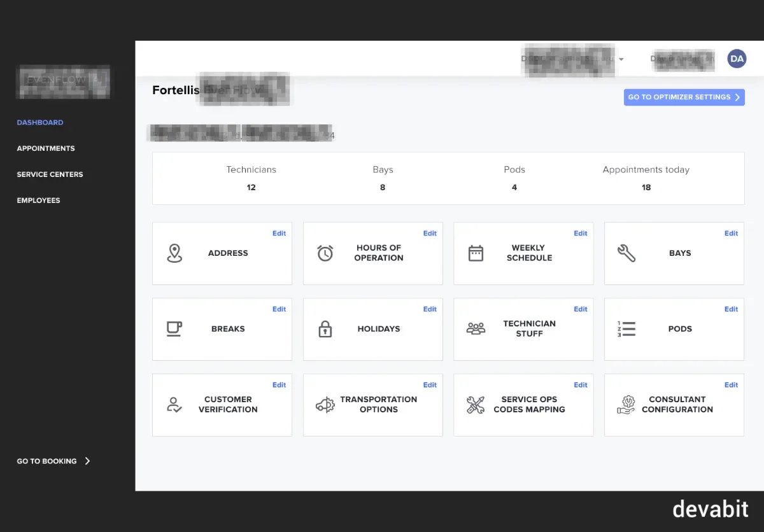Edit the Weekly Schedule card
This screenshot has width=764, height=532.
(581, 234)
